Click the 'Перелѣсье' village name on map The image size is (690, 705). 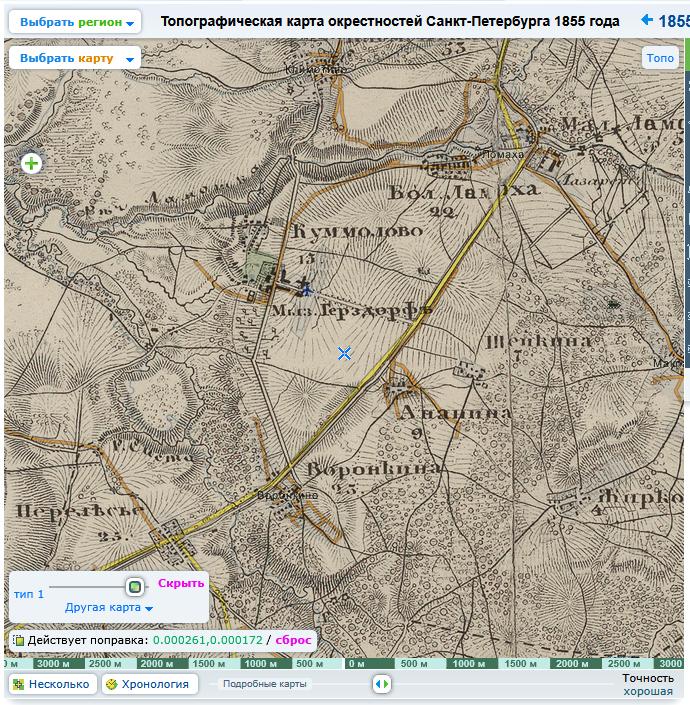80,511
